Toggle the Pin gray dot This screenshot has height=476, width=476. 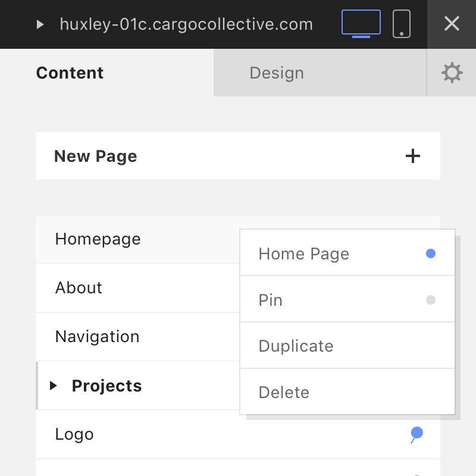[x=431, y=300]
